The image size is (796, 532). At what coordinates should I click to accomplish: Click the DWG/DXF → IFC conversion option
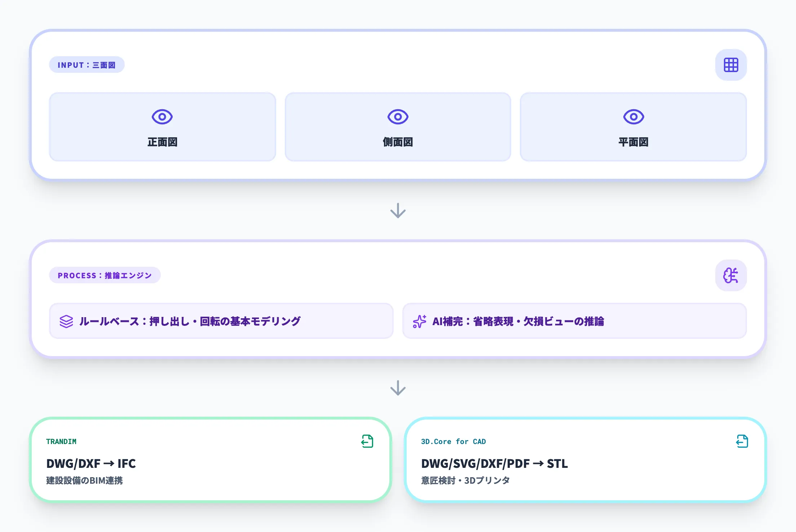[x=91, y=464]
